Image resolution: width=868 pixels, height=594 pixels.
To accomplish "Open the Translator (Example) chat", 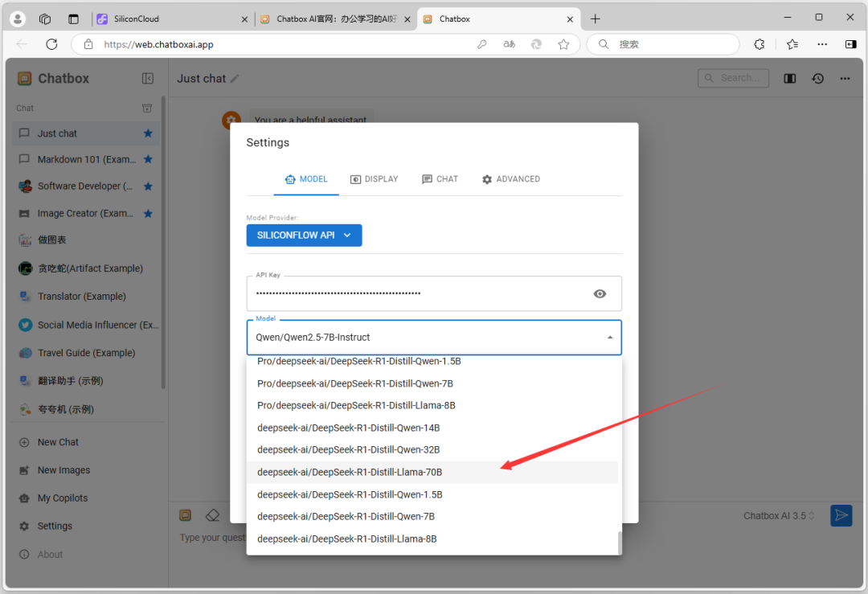I will pyautogui.click(x=86, y=297).
